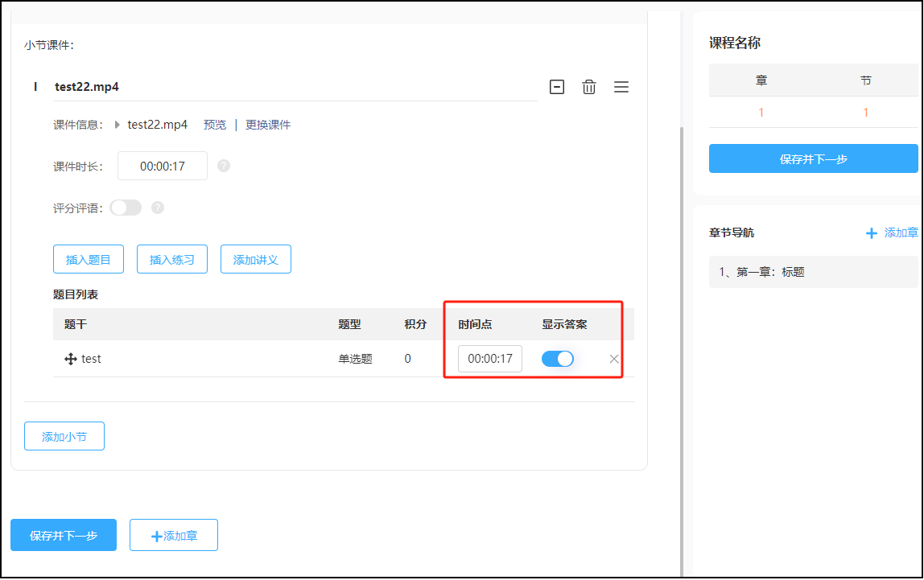
Task: Click the 显示答案 column header
Action: [x=564, y=325]
